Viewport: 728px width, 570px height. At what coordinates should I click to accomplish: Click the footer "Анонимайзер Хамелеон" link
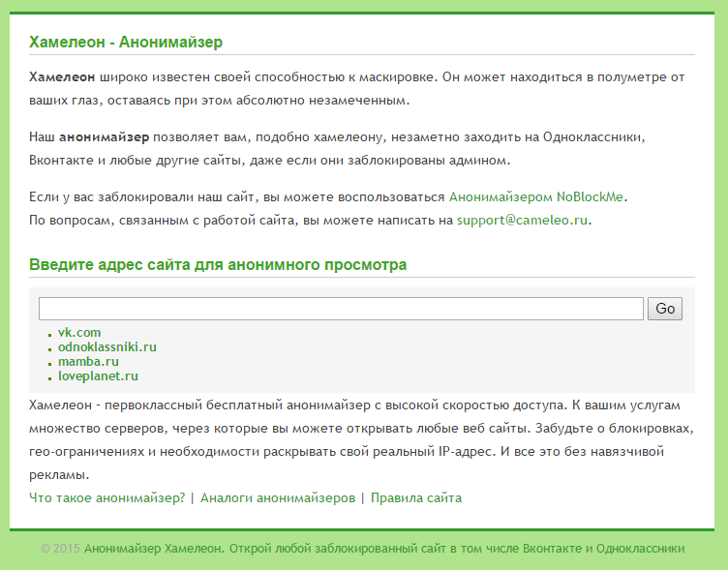(x=153, y=548)
